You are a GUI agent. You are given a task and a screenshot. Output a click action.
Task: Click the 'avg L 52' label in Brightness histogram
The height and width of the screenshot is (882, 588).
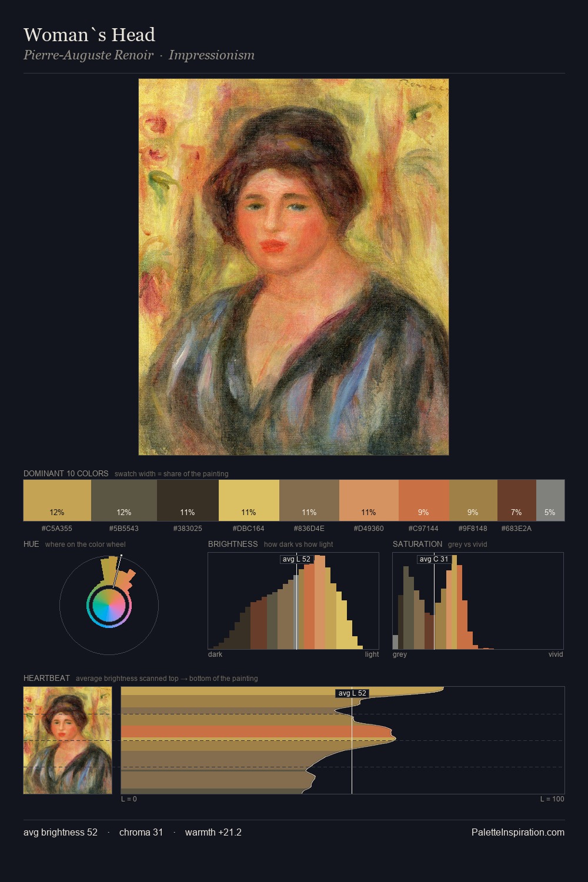[x=296, y=559]
